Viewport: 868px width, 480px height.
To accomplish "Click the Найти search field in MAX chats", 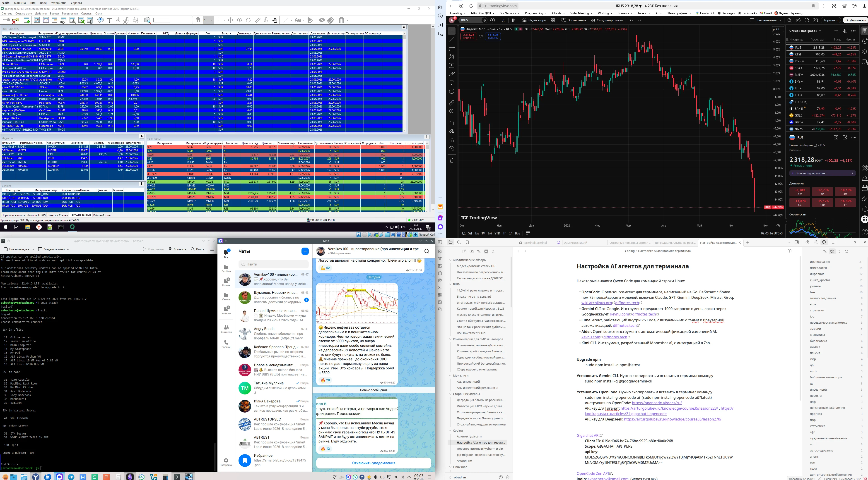I will click(x=273, y=264).
